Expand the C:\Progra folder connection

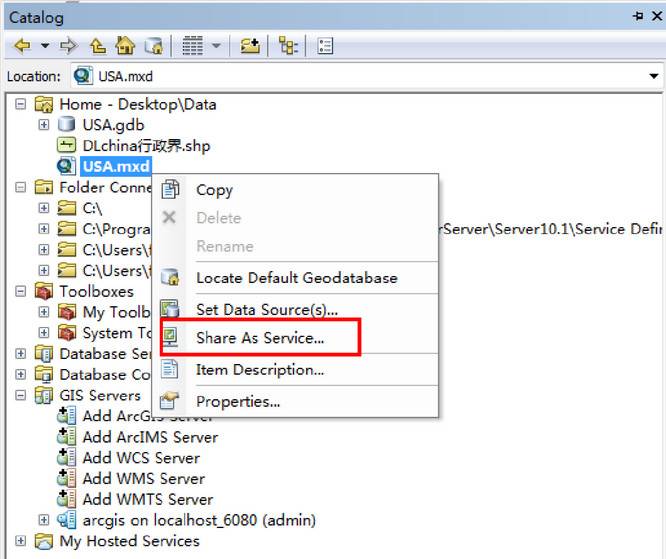(x=44, y=229)
